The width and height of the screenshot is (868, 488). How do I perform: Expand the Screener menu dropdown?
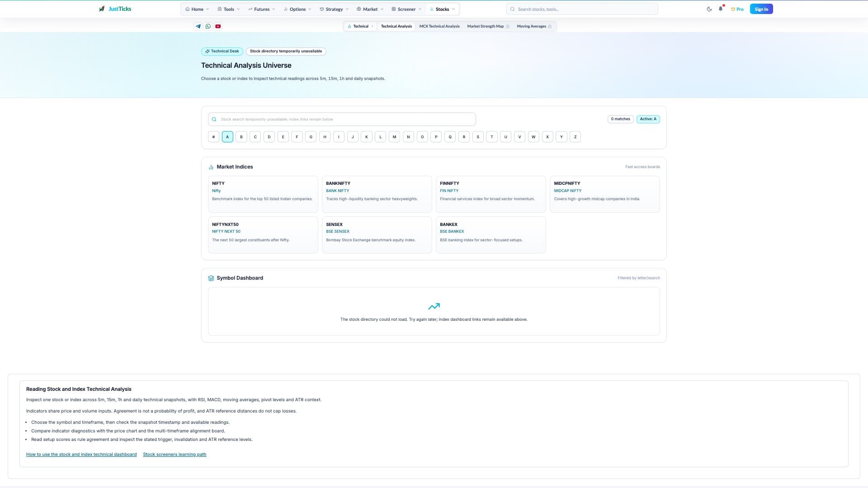click(x=406, y=9)
